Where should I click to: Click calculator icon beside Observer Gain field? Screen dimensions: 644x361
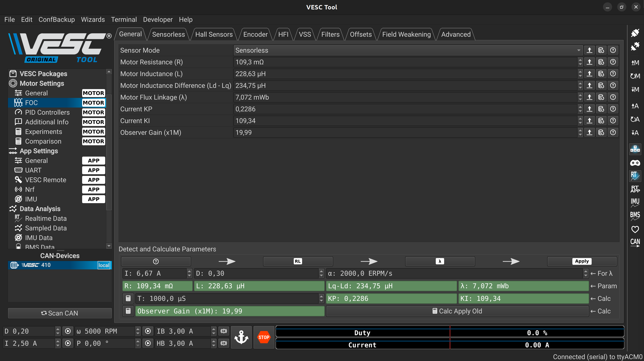click(x=128, y=311)
